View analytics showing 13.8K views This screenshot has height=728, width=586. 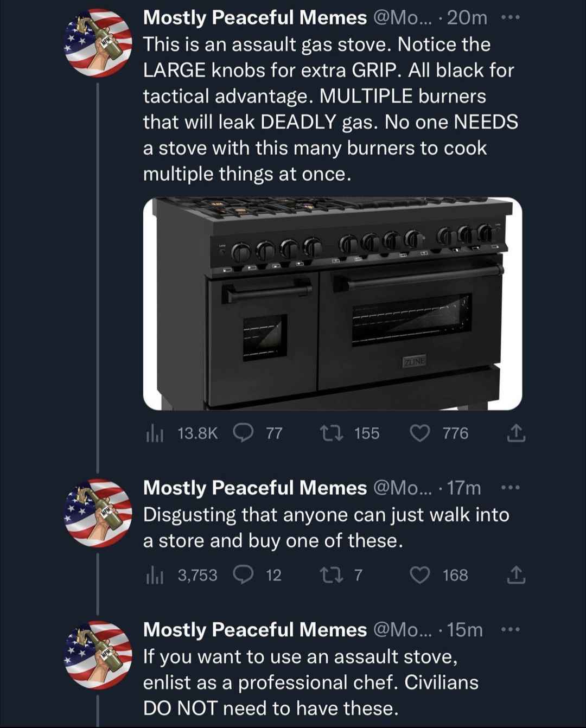pos(181,433)
